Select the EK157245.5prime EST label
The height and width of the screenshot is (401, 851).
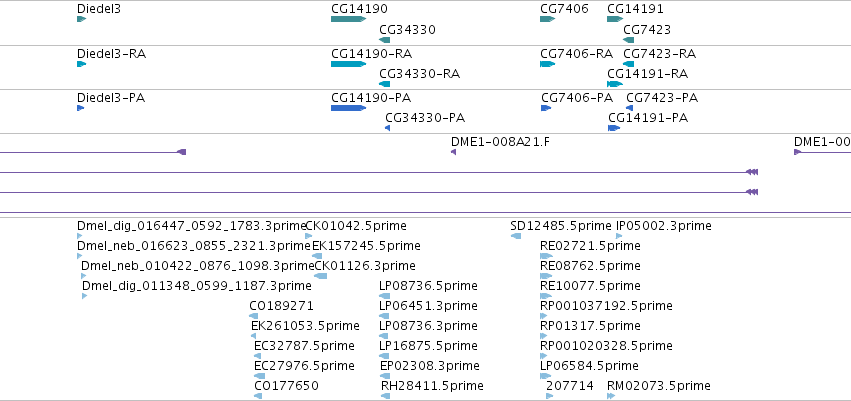coord(366,246)
